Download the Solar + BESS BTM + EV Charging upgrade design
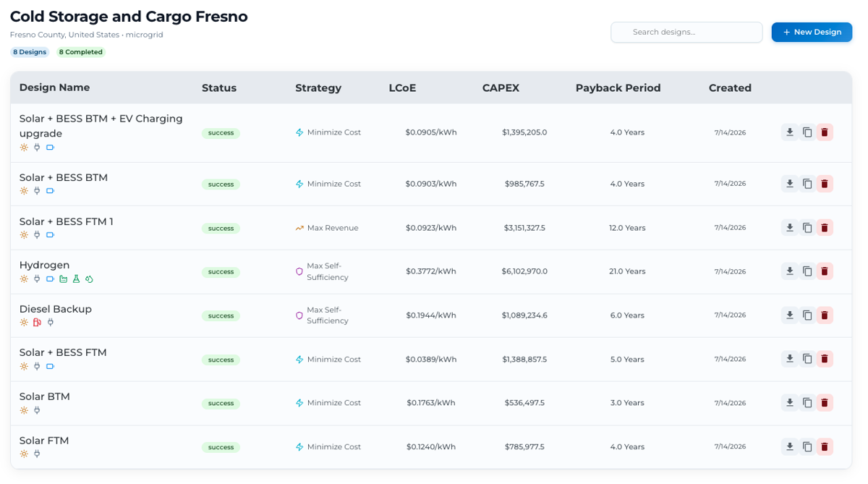 790,132
